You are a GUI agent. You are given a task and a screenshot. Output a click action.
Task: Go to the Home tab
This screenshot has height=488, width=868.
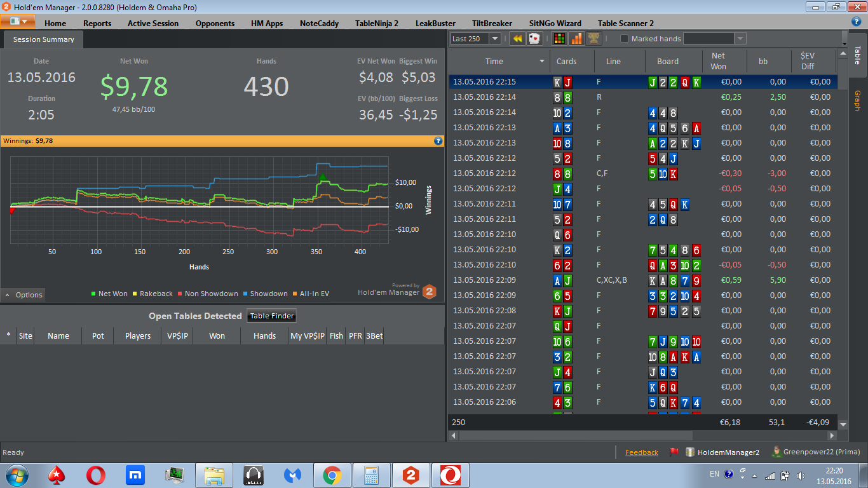click(x=55, y=24)
